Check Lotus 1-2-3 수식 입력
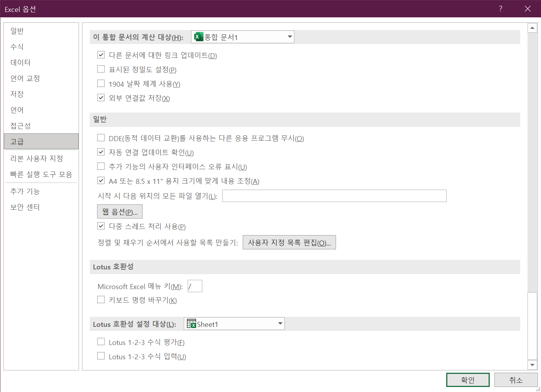The image size is (541, 392). pyautogui.click(x=101, y=356)
